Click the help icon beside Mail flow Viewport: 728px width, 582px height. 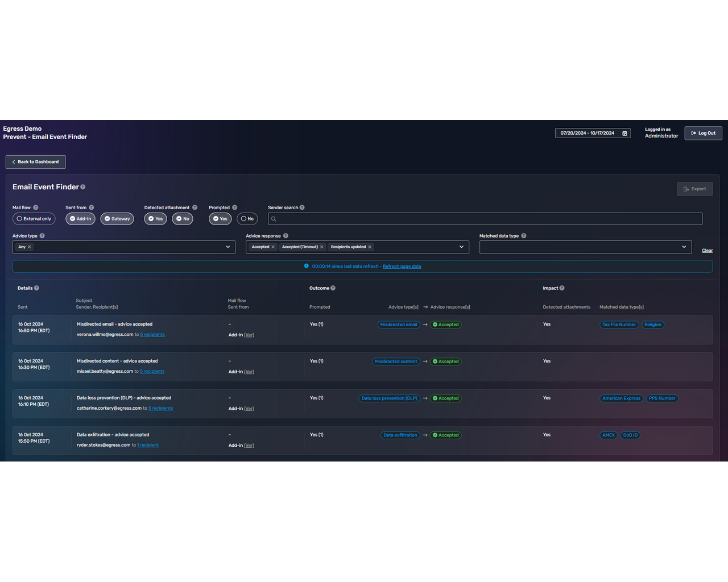(x=36, y=207)
